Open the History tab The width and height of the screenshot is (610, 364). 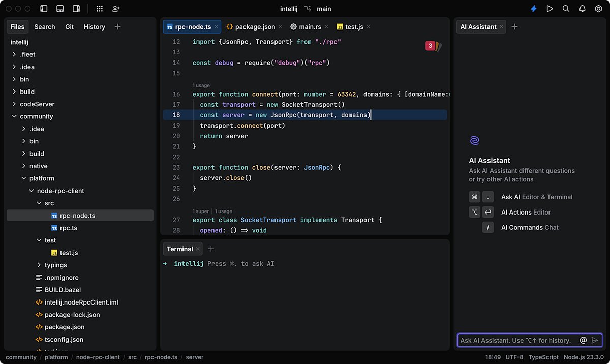pos(95,27)
